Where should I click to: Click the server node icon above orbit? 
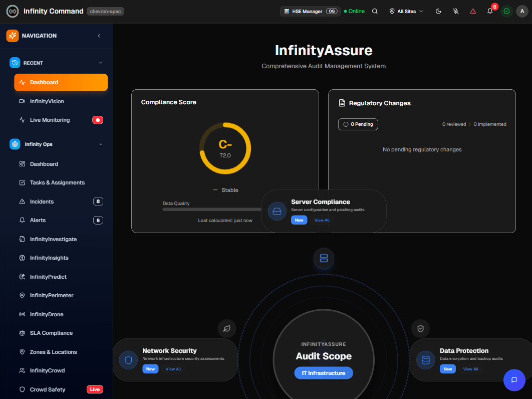pyautogui.click(x=324, y=259)
